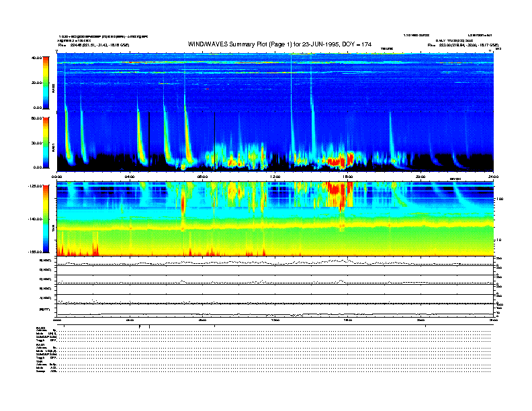
Task: Click the bottom line plot above the status table
Action: click(275, 310)
